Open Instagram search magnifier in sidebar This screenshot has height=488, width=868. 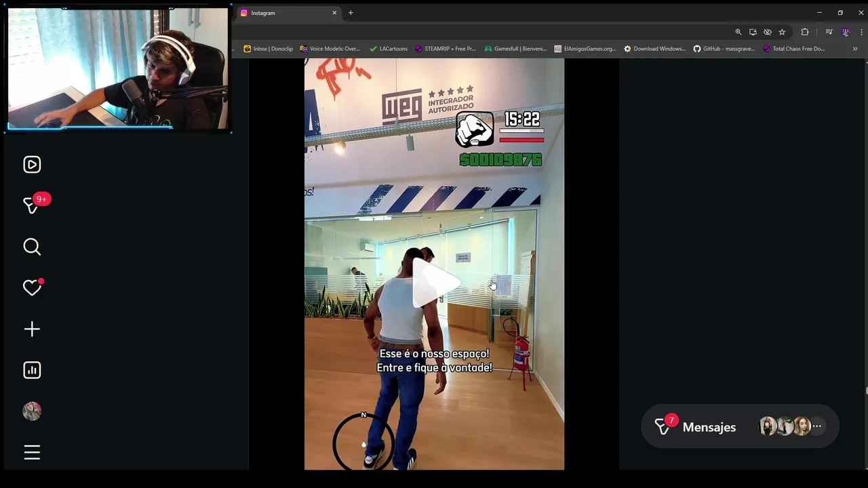click(x=32, y=247)
